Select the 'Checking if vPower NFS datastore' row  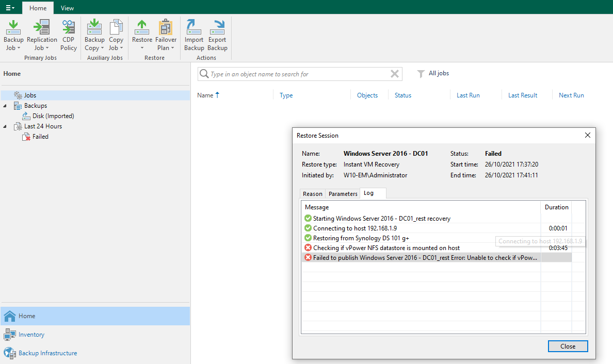(x=437, y=248)
